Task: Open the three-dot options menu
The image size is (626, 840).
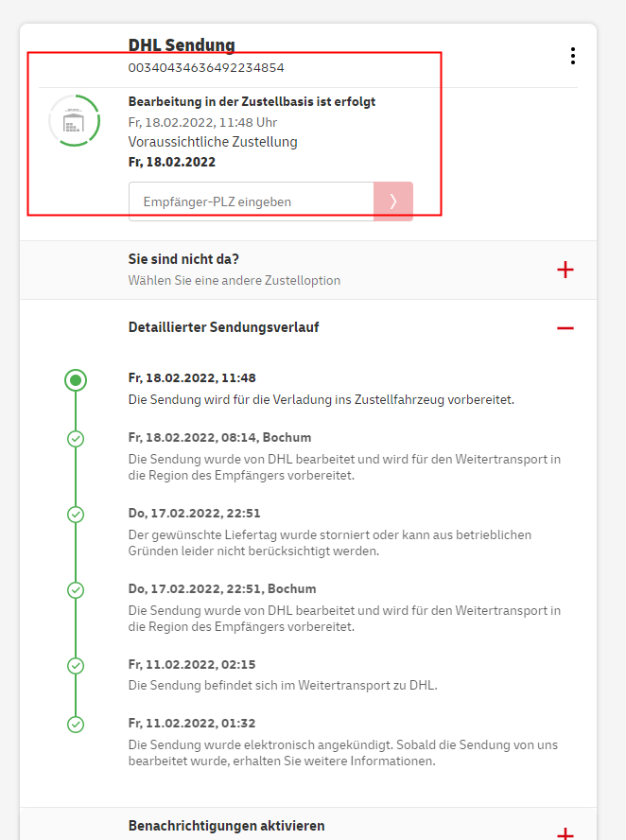Action: tap(572, 56)
